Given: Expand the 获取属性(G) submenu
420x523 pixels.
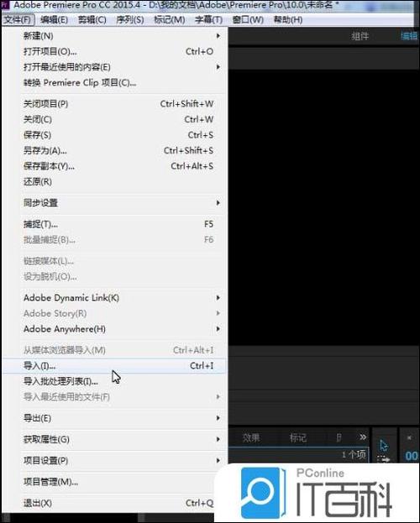Looking at the screenshot, I should [x=114, y=440].
